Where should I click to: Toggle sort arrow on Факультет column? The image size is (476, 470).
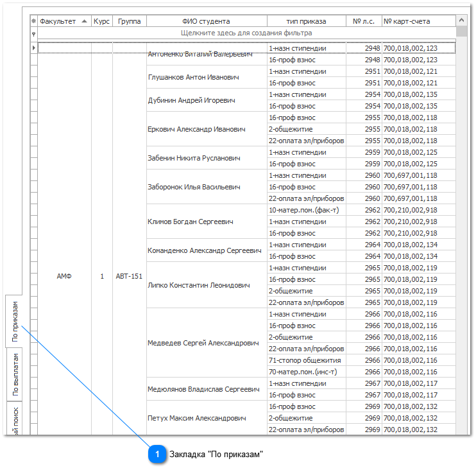click(85, 21)
